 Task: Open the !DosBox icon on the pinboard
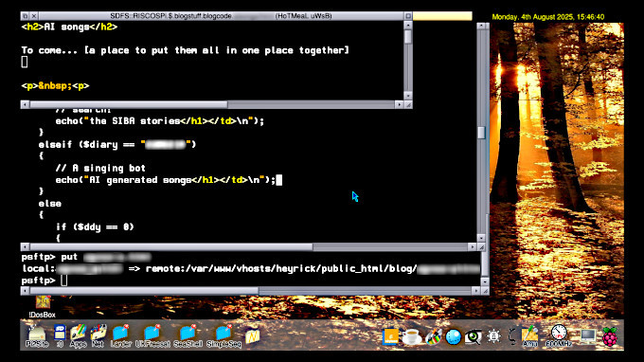click(x=43, y=306)
